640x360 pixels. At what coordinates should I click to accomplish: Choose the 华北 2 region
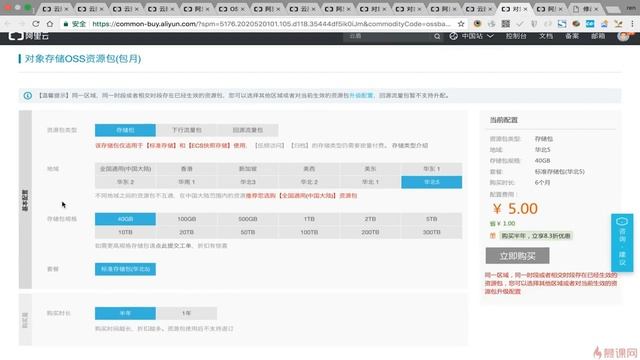(309, 182)
